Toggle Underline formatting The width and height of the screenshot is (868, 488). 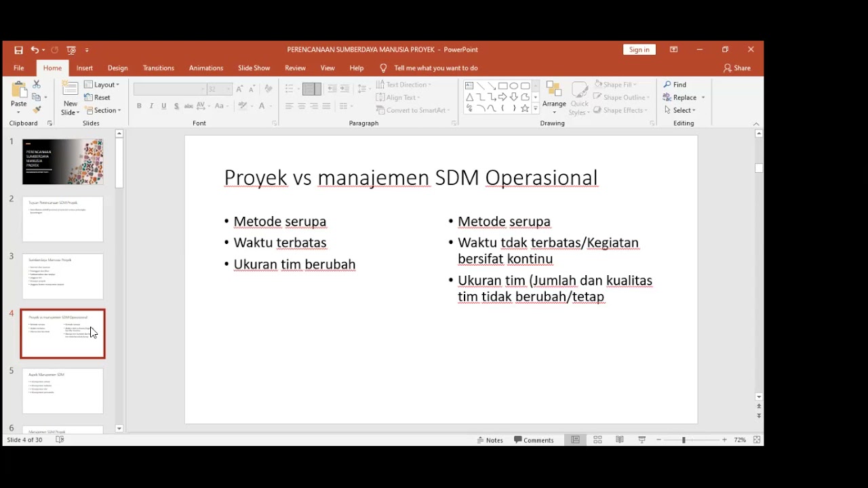163,106
